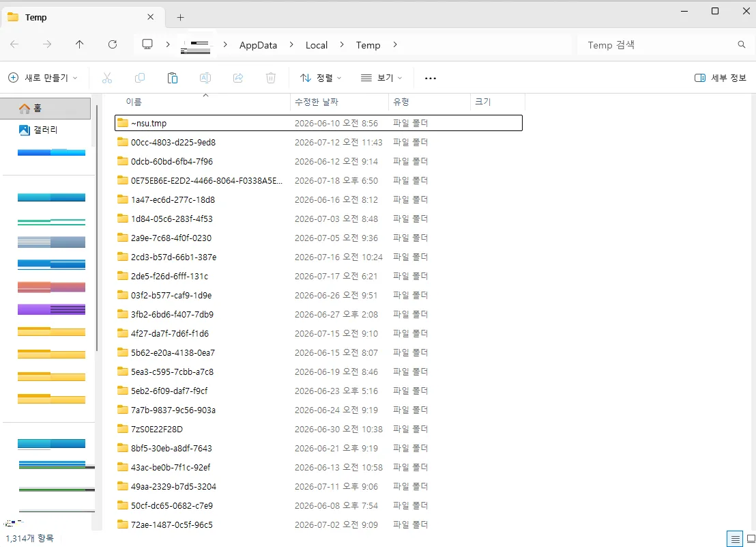Select folder 2a9e-7c68-4f0f-0230
The image size is (756, 547).
[318, 238]
